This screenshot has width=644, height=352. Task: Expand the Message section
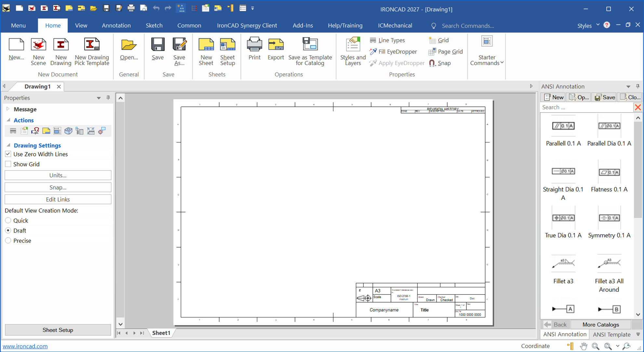pyautogui.click(x=8, y=109)
